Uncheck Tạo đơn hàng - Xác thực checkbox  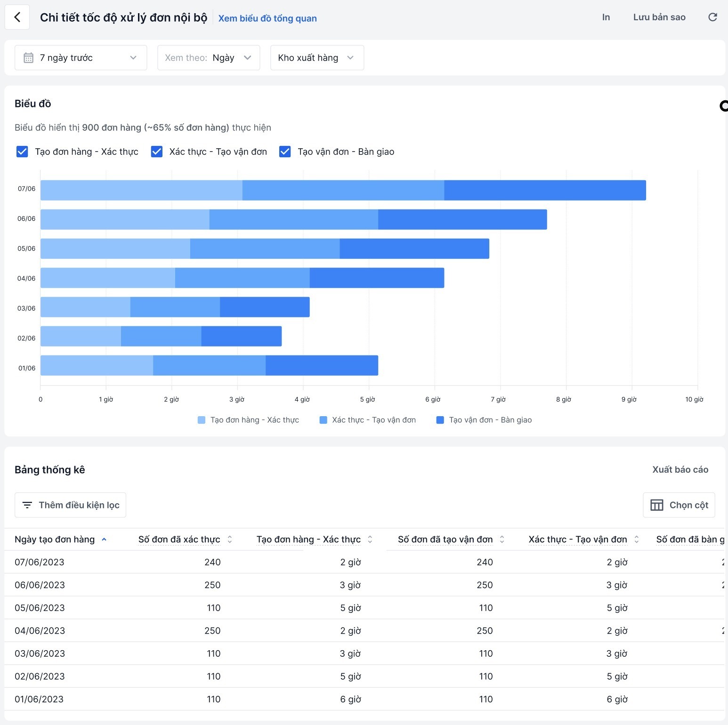(x=22, y=152)
